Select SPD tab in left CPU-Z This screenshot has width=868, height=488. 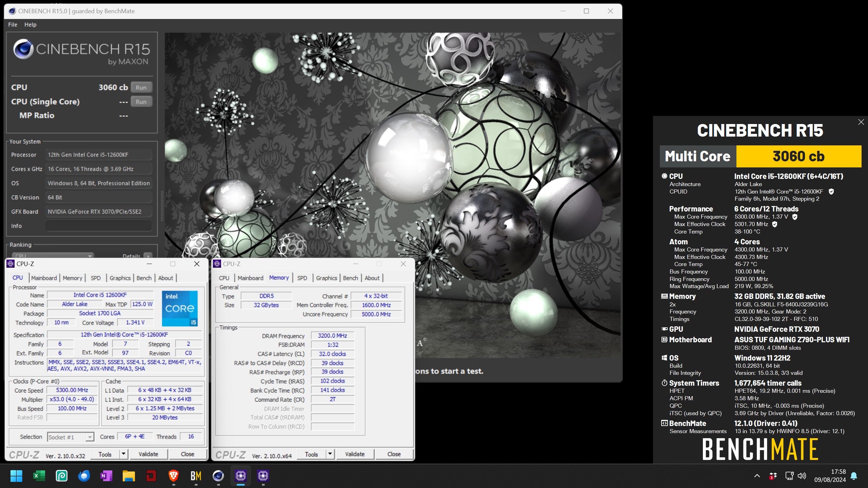(96, 278)
